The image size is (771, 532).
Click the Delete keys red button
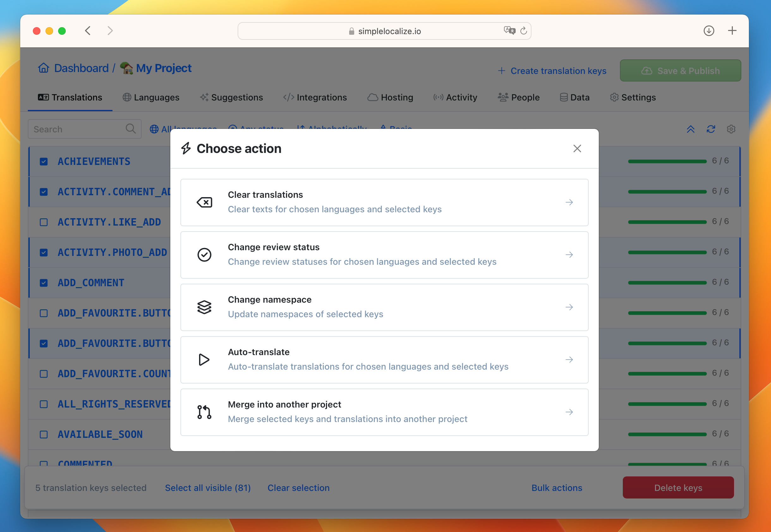pos(678,487)
